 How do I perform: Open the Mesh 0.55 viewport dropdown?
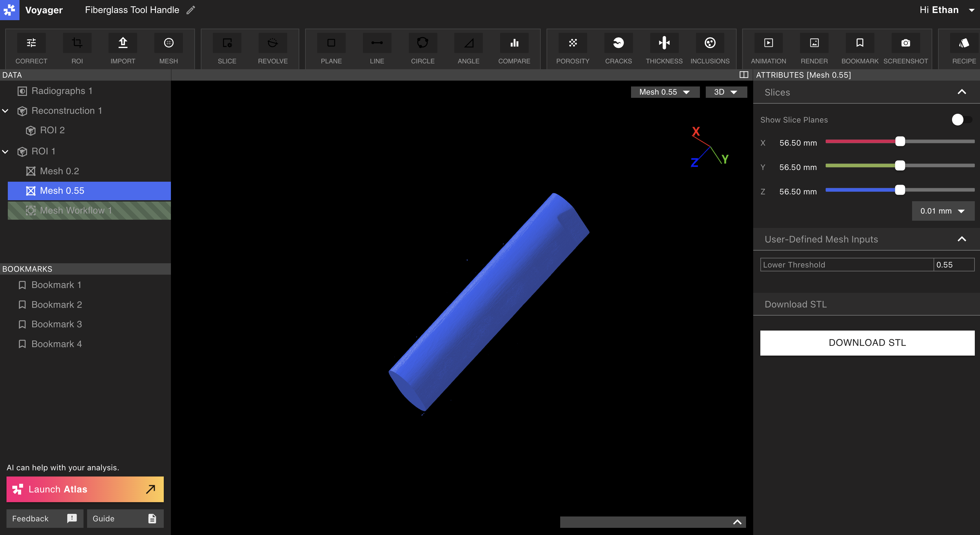tap(664, 92)
